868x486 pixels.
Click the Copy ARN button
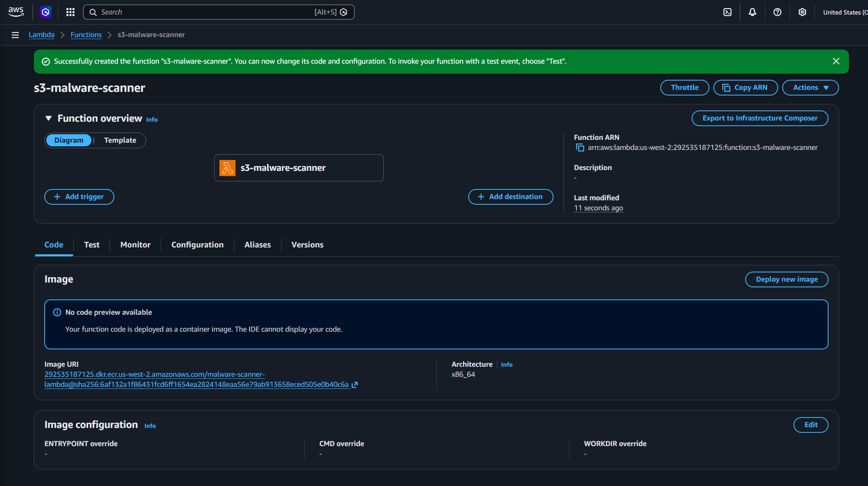coord(746,88)
